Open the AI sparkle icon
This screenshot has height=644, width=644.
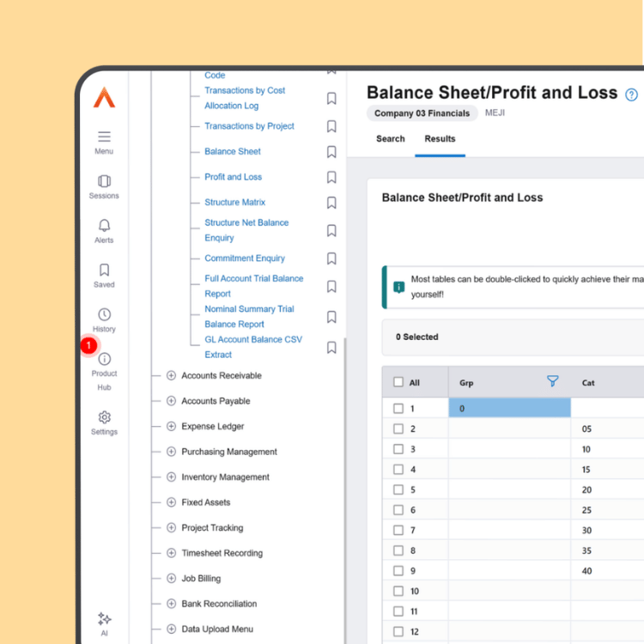[x=104, y=619]
